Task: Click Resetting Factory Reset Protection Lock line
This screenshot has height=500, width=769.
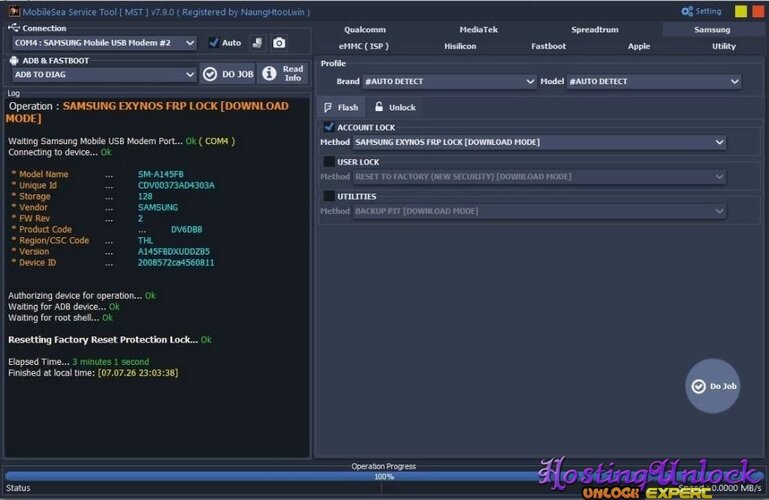Action: click(x=110, y=339)
